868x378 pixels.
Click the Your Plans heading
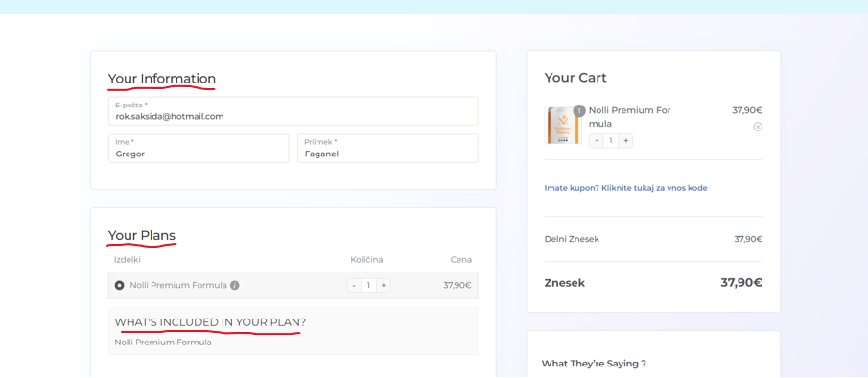click(x=142, y=236)
